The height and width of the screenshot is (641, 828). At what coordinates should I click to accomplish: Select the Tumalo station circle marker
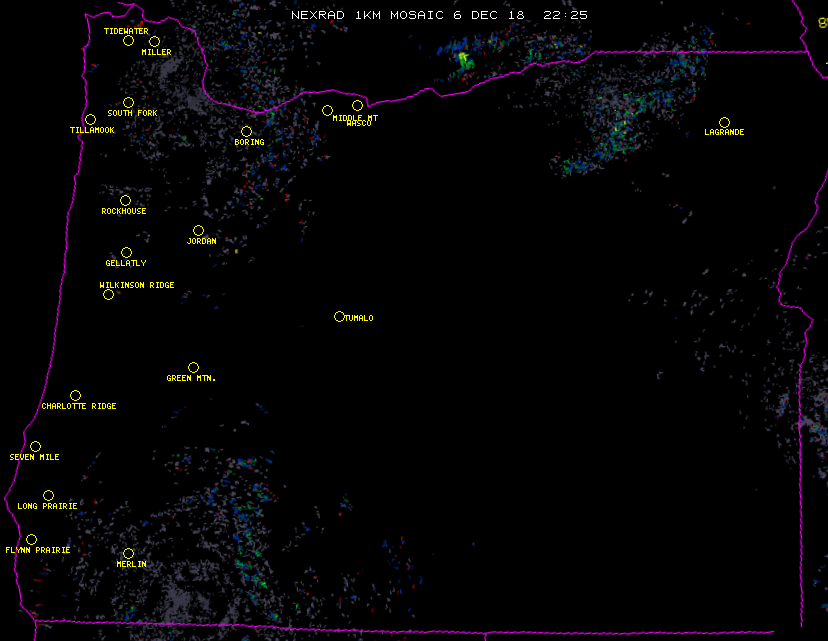(x=339, y=316)
